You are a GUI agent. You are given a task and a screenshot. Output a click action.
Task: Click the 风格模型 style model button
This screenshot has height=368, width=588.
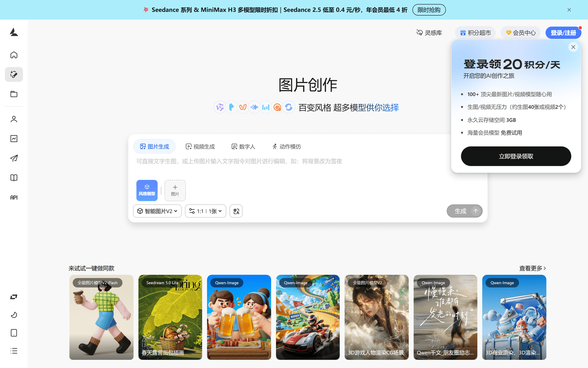(147, 190)
